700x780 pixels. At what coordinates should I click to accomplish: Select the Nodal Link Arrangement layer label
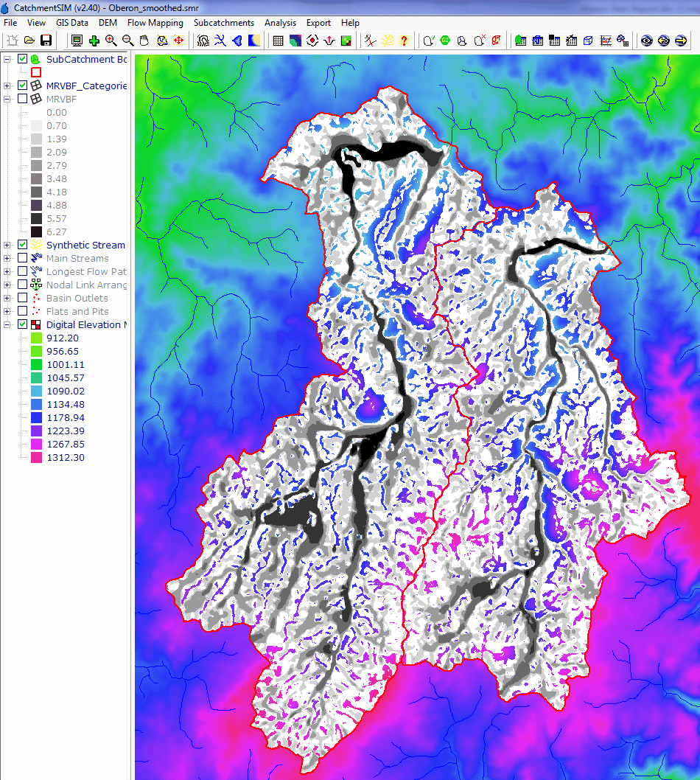(86, 285)
